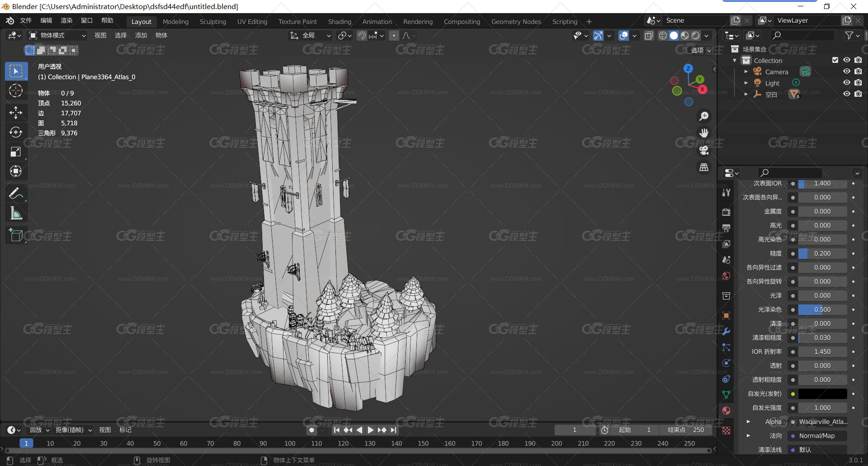Switch perspective/orthographic grid icon
Screen dimensions: 868x466
tap(704, 167)
